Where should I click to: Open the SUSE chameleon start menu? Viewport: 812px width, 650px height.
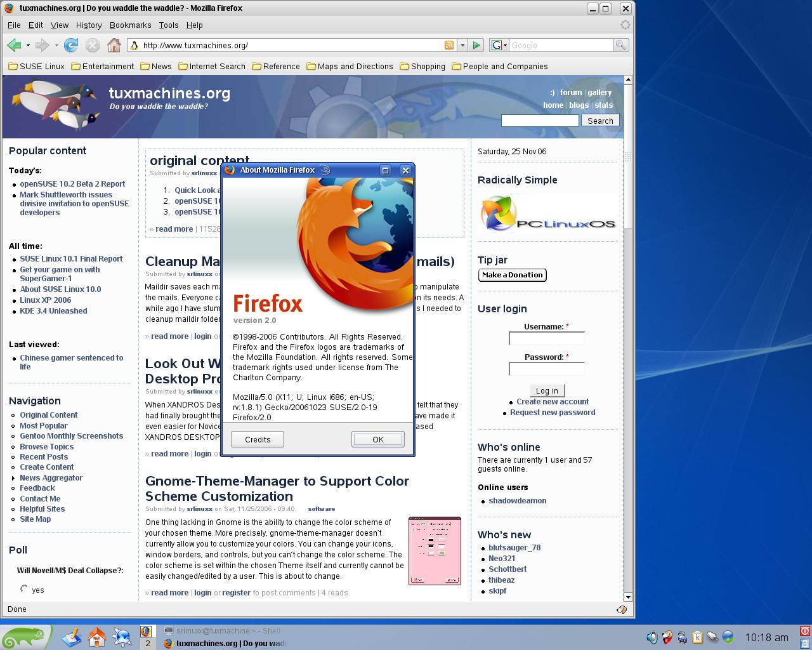(25, 637)
